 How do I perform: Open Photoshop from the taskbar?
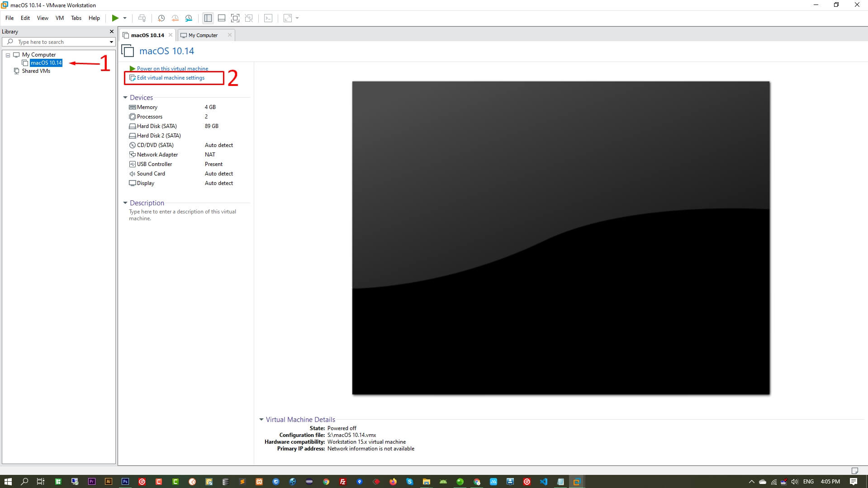[x=125, y=482]
